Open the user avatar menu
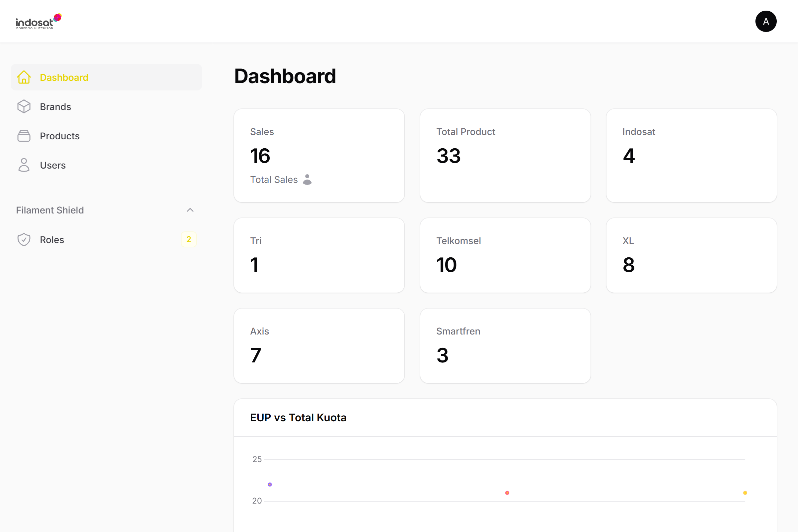 [x=766, y=21]
